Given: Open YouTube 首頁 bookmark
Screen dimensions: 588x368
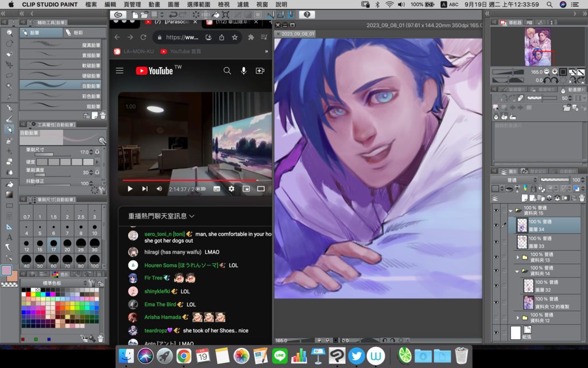Looking at the screenshot, I should [x=181, y=51].
